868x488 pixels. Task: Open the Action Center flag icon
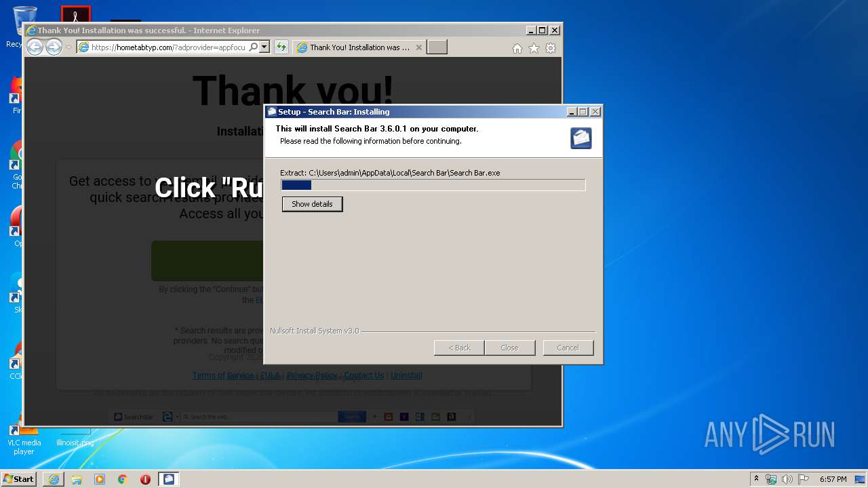click(804, 479)
